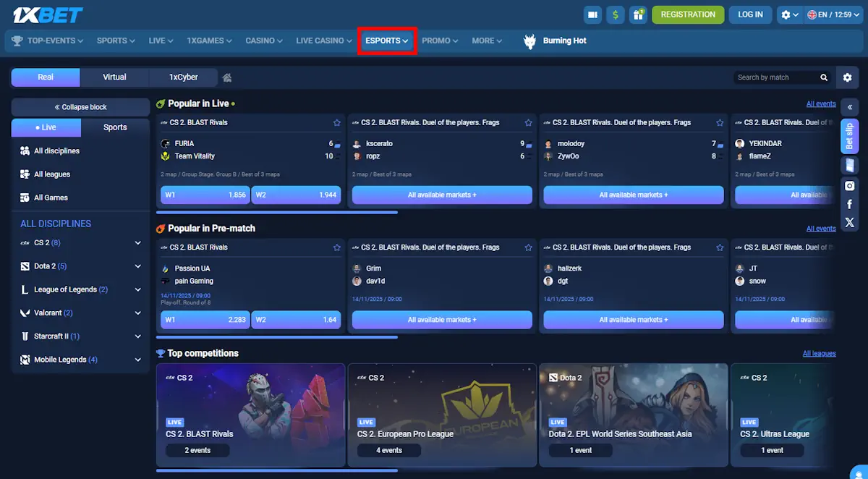868x479 pixels.
Task: Open the mobile app icon in the right sidebar
Action: click(x=850, y=165)
